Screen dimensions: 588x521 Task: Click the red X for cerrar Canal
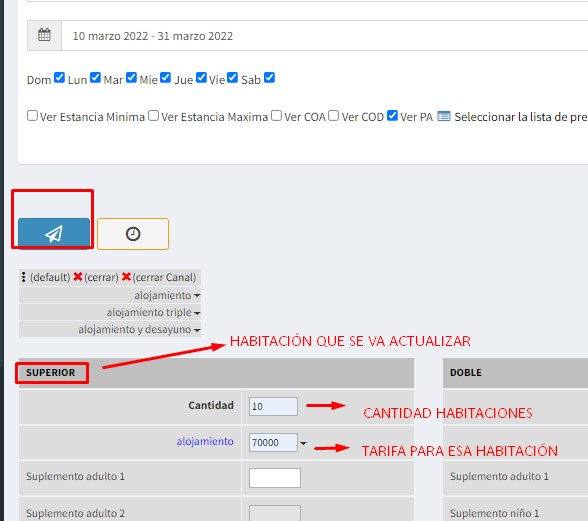(x=126, y=277)
